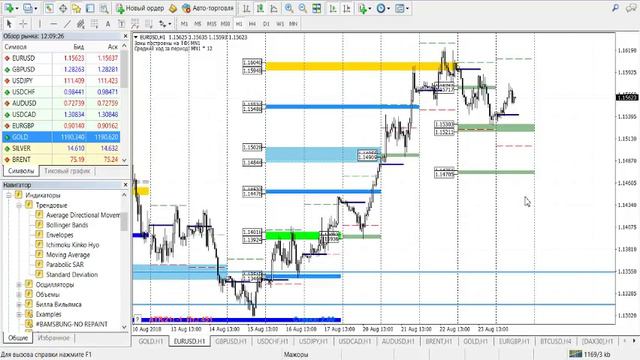
Task: Open the Profiles toolbar icon
Action: coord(28,8)
